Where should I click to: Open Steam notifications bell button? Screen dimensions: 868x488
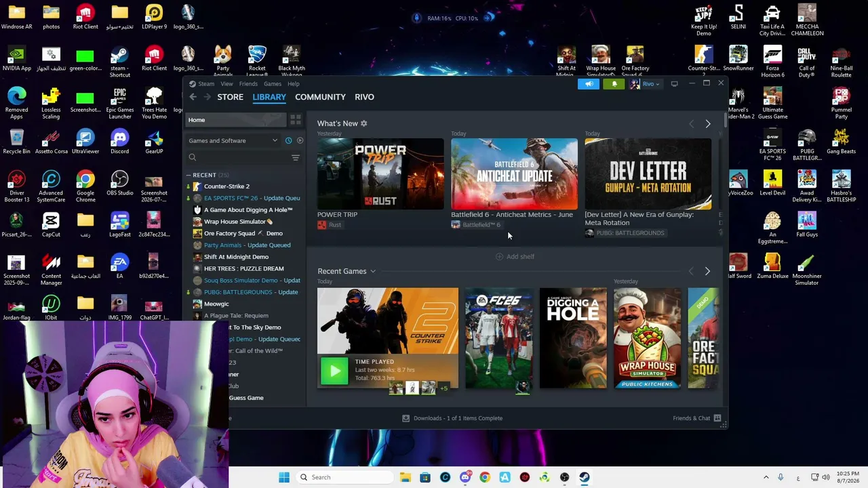point(614,84)
